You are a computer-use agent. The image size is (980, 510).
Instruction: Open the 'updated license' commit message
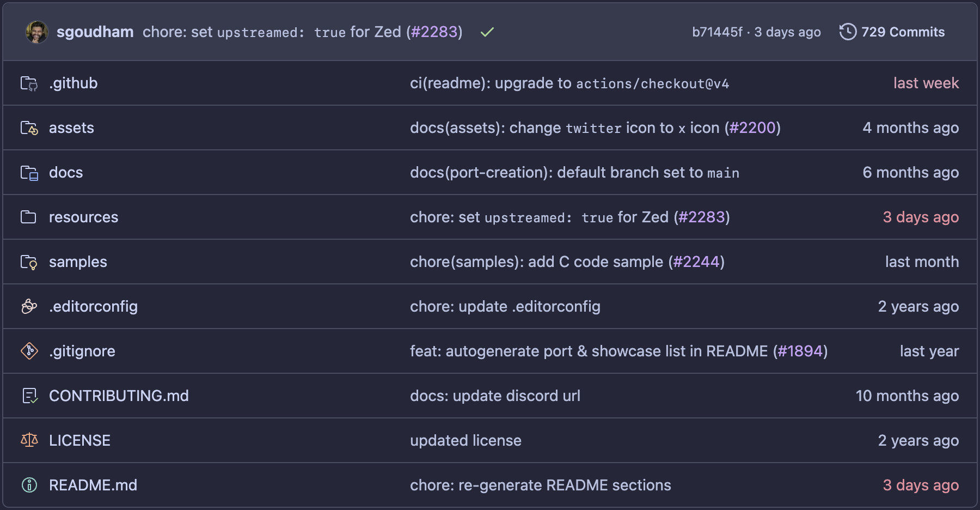click(x=465, y=440)
